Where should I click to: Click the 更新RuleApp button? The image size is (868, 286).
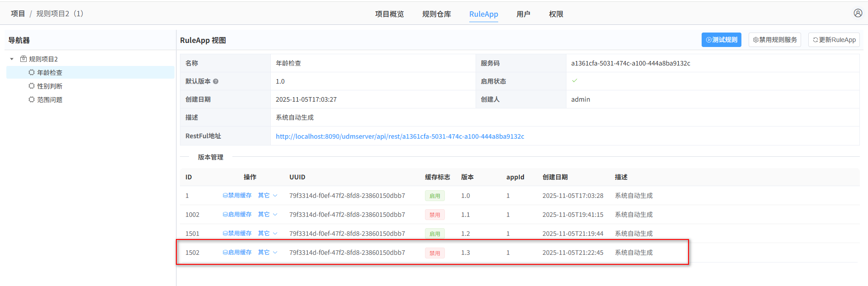click(x=834, y=40)
